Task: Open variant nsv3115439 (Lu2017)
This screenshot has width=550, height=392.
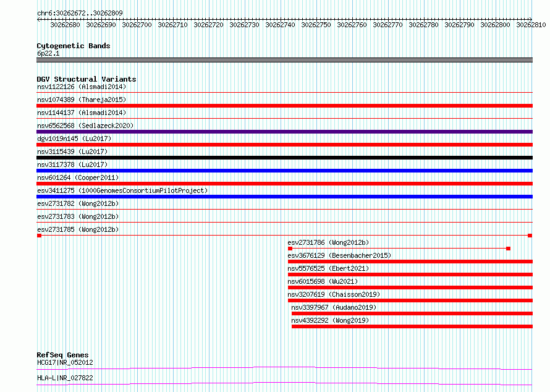Action: click(72, 151)
